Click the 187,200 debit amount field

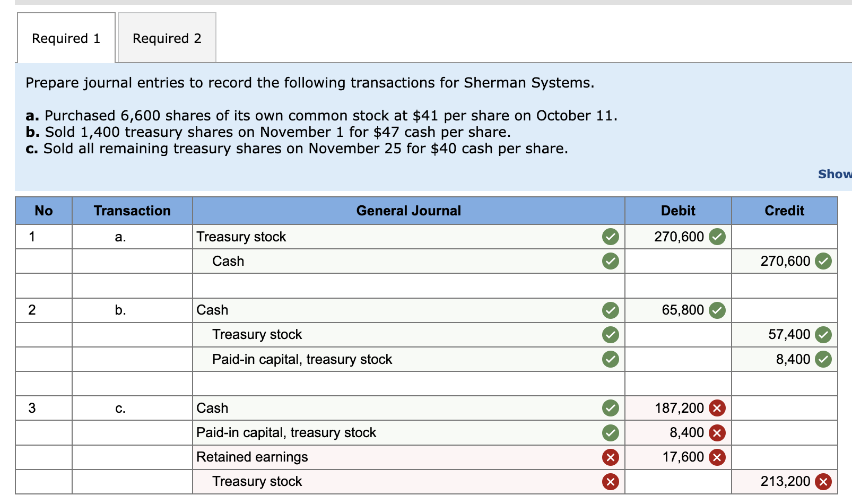click(x=678, y=408)
